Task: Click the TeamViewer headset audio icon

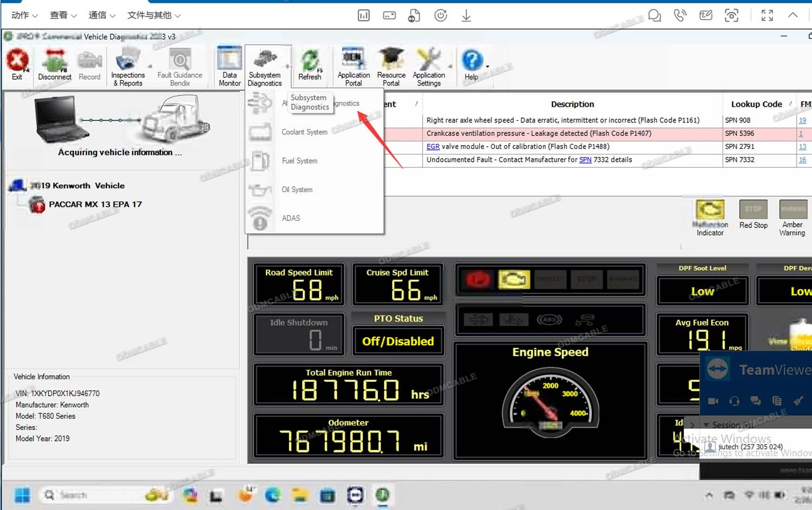Action: point(735,401)
